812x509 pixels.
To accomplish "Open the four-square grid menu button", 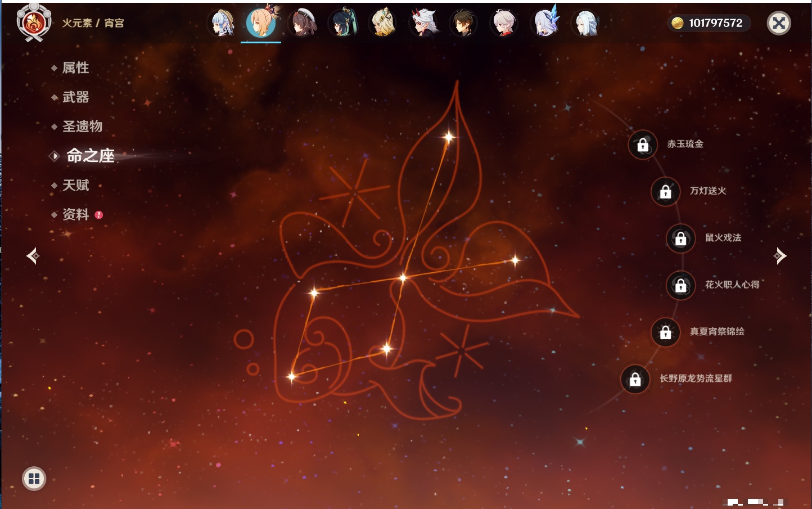I will pyautogui.click(x=34, y=479).
